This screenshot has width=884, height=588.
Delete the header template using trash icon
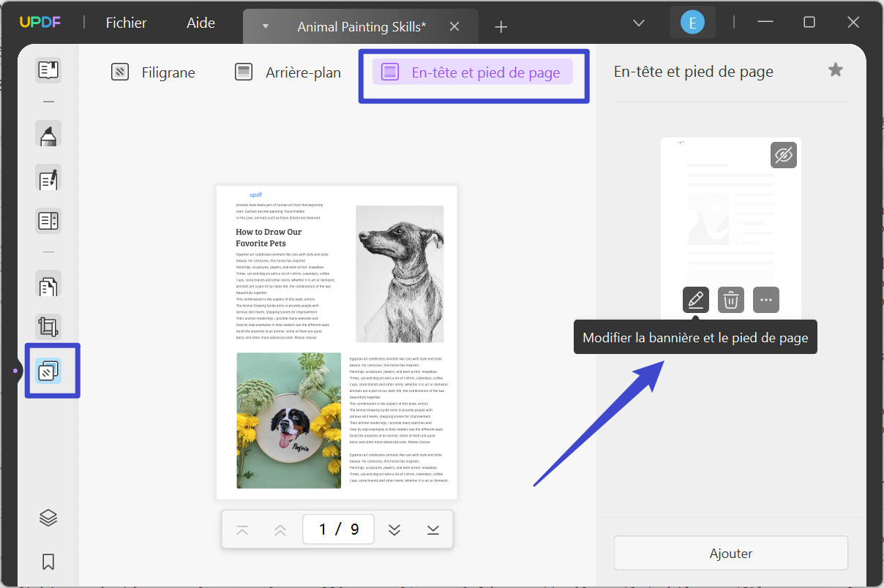pyautogui.click(x=730, y=300)
